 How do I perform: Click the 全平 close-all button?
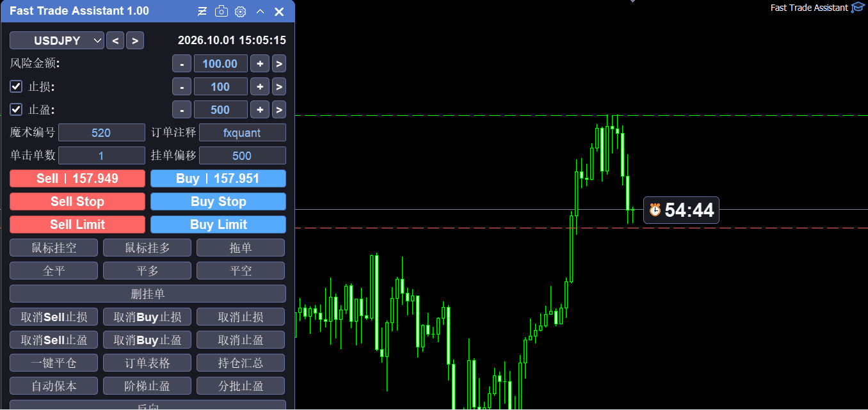point(54,271)
